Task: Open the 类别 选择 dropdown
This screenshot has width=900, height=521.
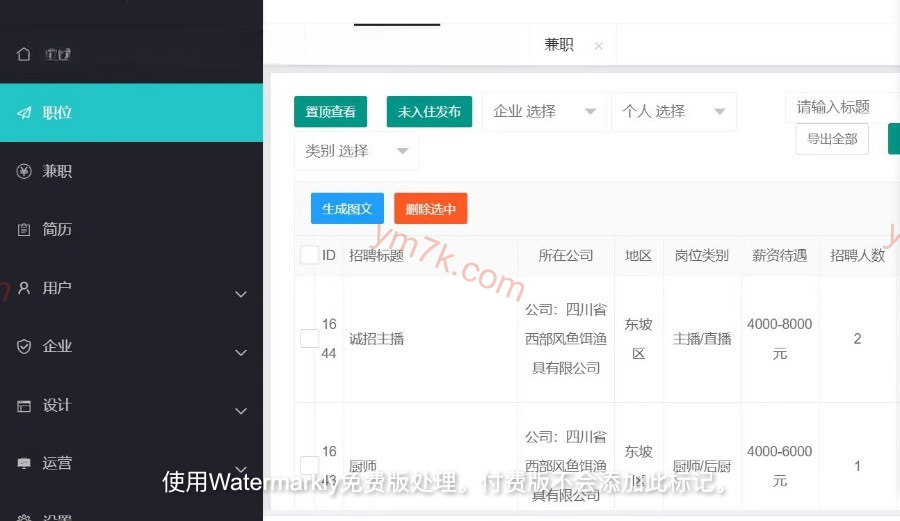Action: coord(356,151)
